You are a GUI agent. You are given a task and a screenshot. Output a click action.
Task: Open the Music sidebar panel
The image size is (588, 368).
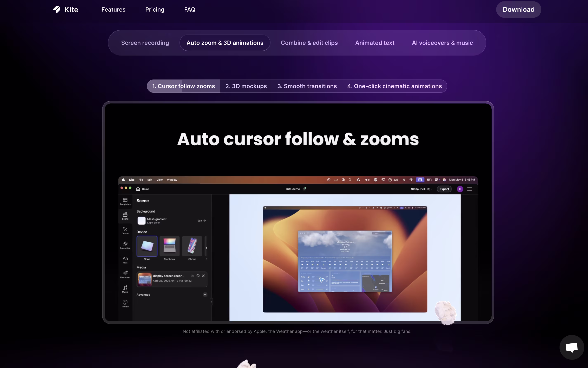point(125,289)
